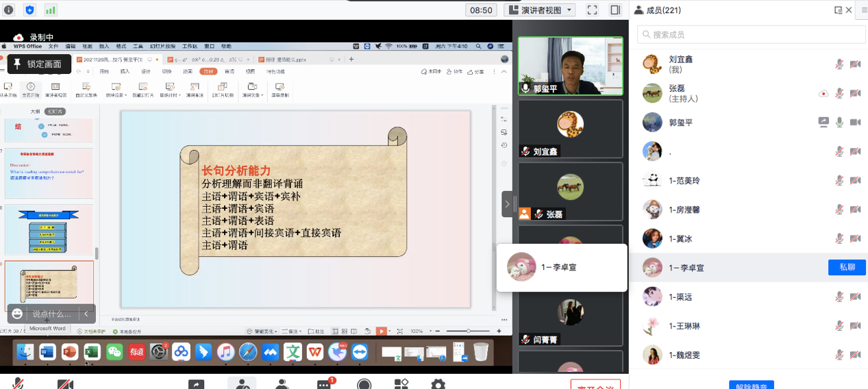Click 私聊 button for 1-李卓宣
868x389 pixels.
[847, 267]
